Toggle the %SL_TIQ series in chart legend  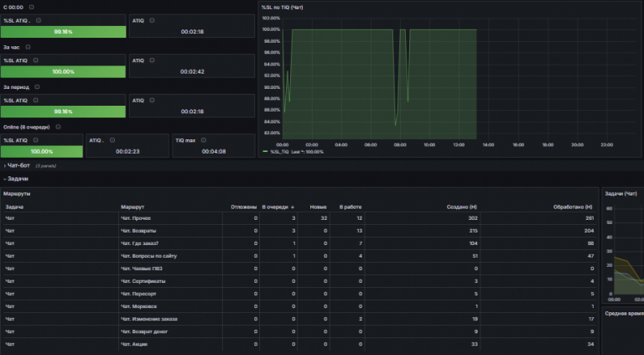[x=279, y=152]
